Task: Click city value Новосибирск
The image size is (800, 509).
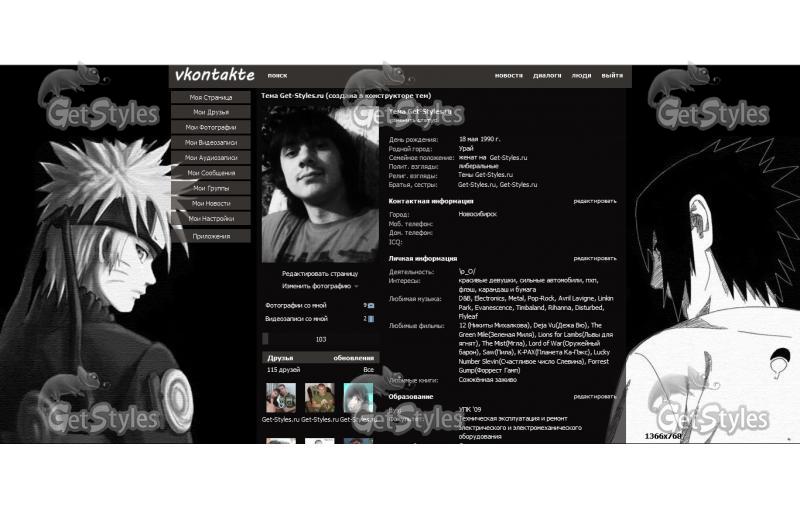Action: (478, 214)
